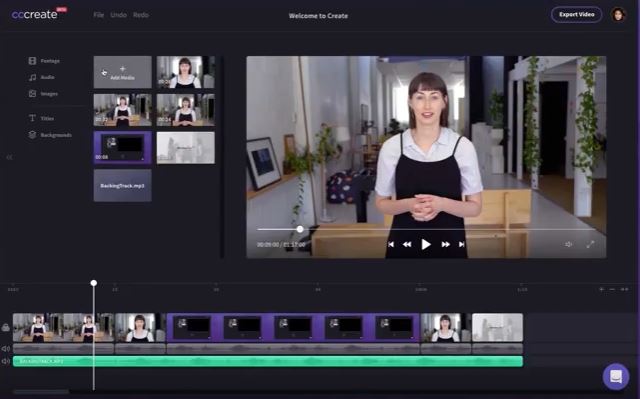This screenshot has height=399, width=640.
Task: Click the timeline horizontal scrollbar
Action: pos(41,392)
